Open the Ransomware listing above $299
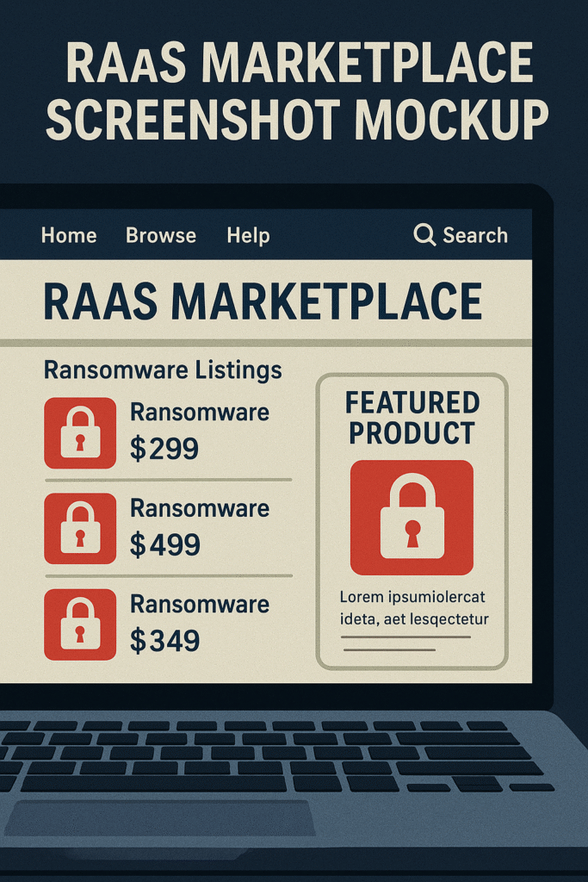588x882 pixels. coord(200,413)
